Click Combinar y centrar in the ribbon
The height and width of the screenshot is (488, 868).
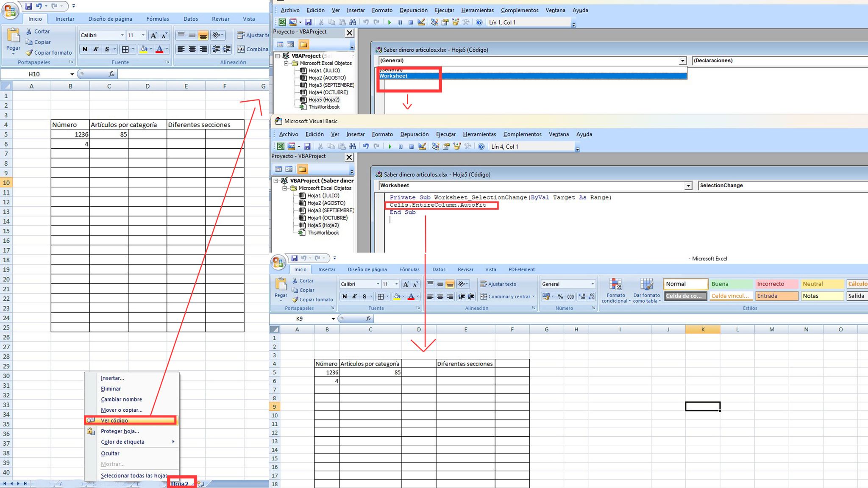tap(507, 297)
